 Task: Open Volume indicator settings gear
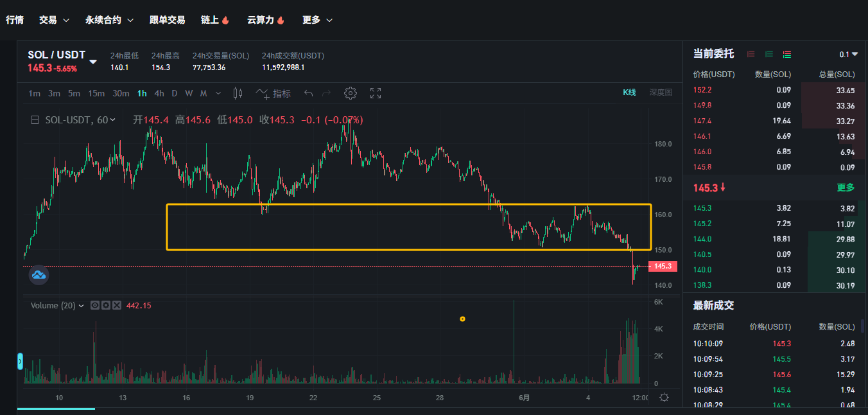[x=105, y=306]
